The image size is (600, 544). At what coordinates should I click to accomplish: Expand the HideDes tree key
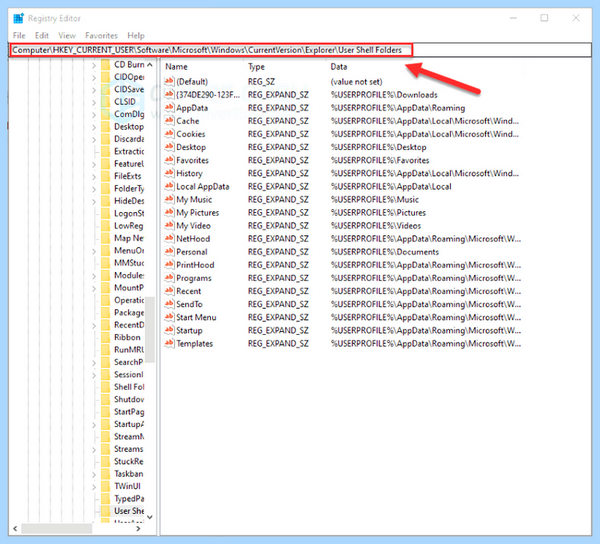(94, 202)
